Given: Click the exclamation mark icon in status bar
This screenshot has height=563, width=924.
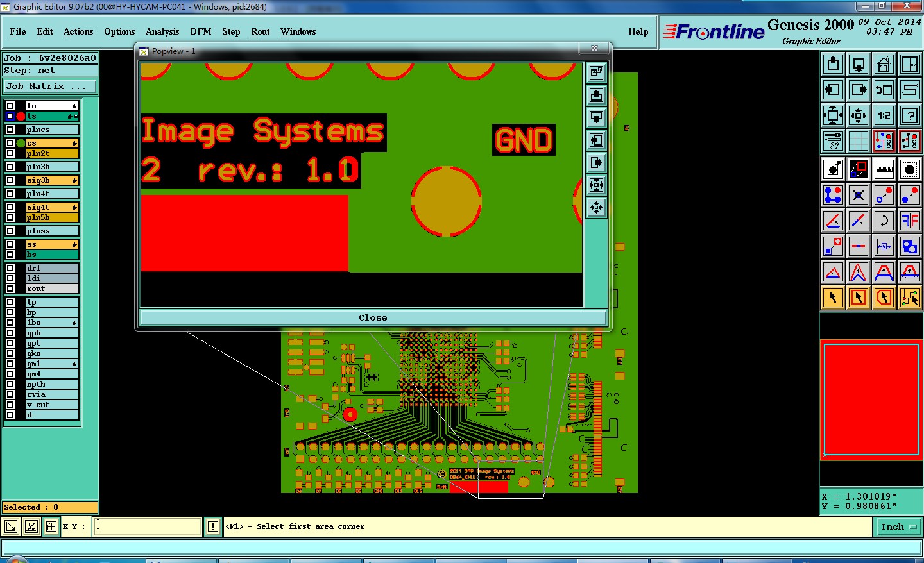Looking at the screenshot, I should click(213, 527).
